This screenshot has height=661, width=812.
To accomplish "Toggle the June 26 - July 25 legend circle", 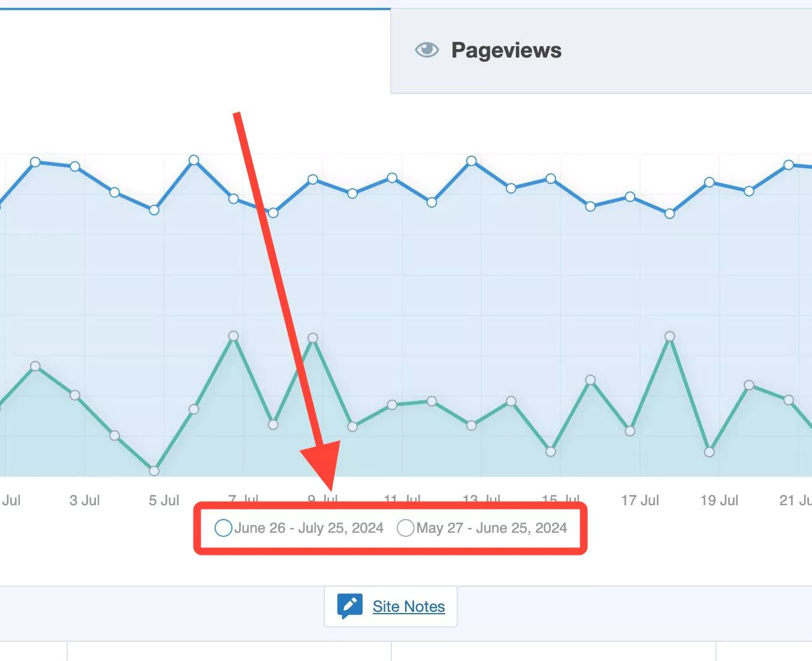I will tap(224, 528).
